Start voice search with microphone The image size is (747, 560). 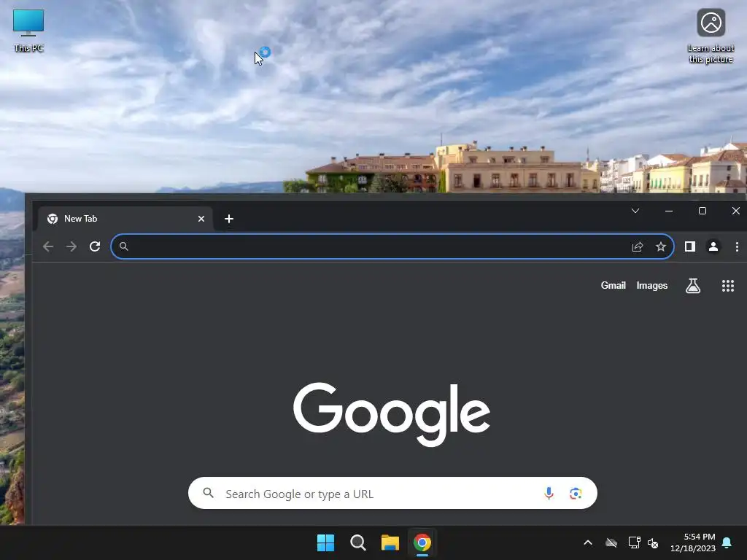coord(549,494)
